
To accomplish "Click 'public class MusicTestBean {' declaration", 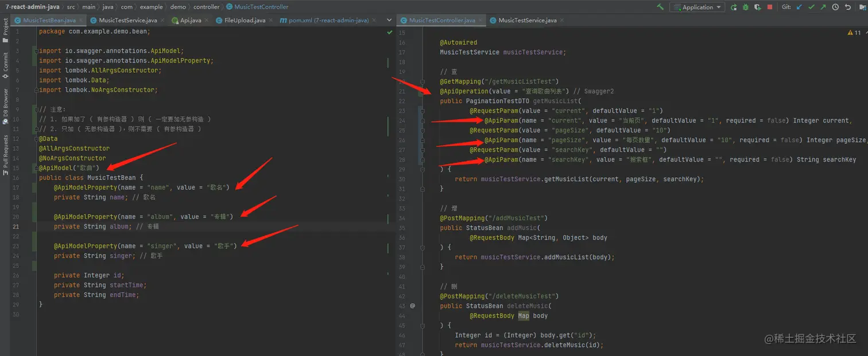I will coord(91,178).
